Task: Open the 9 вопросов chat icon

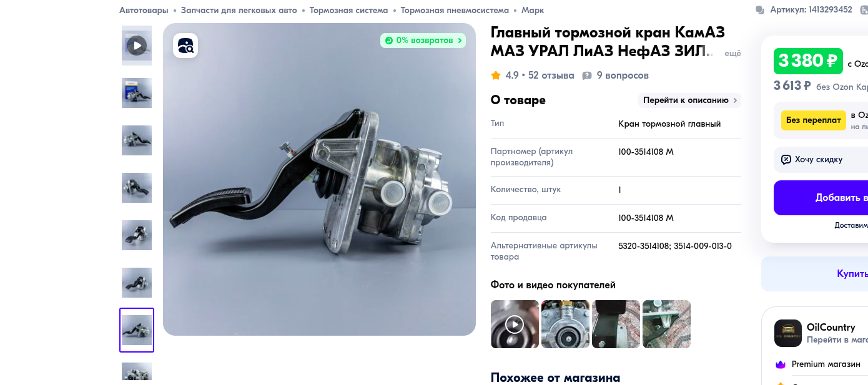Action: coord(587,76)
